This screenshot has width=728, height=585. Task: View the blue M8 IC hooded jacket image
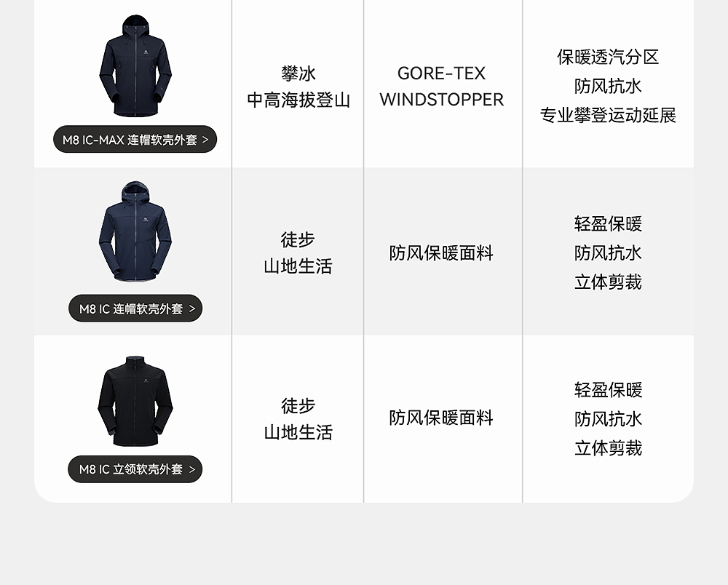tap(135, 231)
